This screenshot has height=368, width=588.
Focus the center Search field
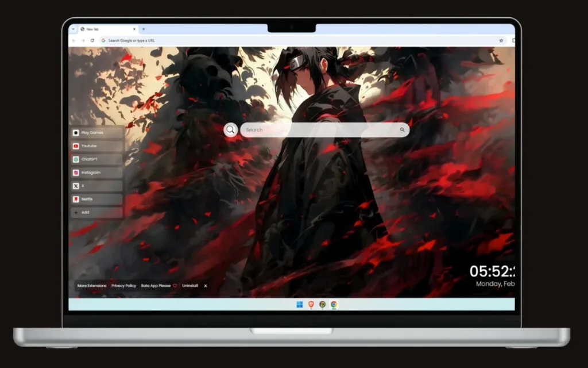click(x=325, y=129)
